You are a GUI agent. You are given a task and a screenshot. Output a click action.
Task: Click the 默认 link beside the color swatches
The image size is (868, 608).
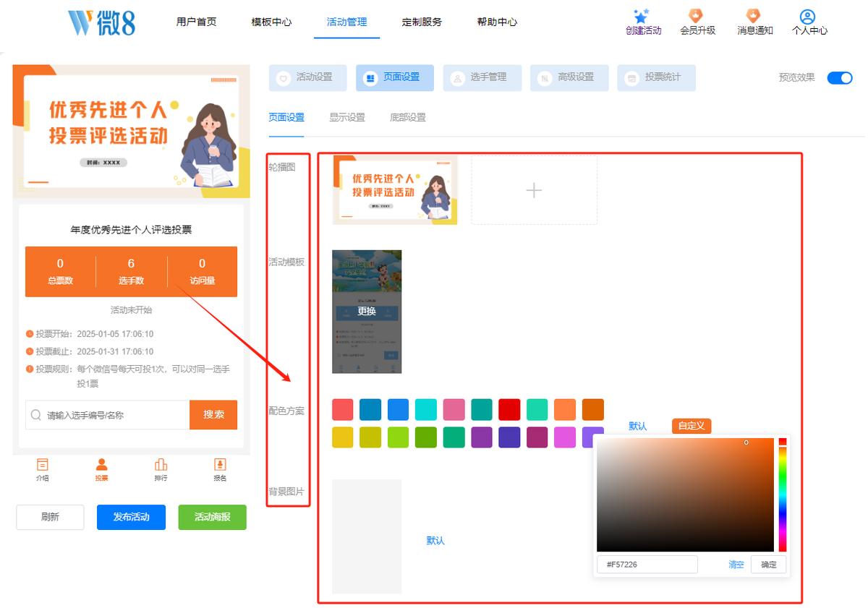(x=638, y=426)
